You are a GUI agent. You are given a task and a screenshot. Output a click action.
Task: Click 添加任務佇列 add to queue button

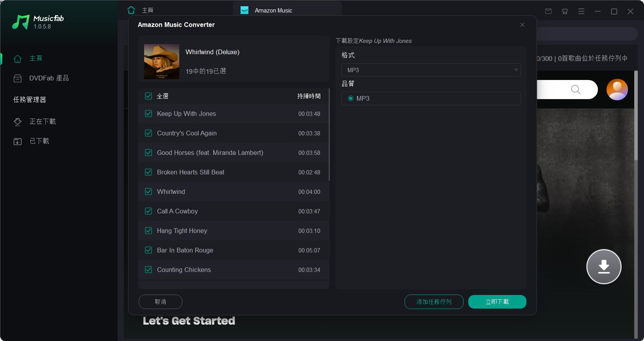pyautogui.click(x=434, y=302)
